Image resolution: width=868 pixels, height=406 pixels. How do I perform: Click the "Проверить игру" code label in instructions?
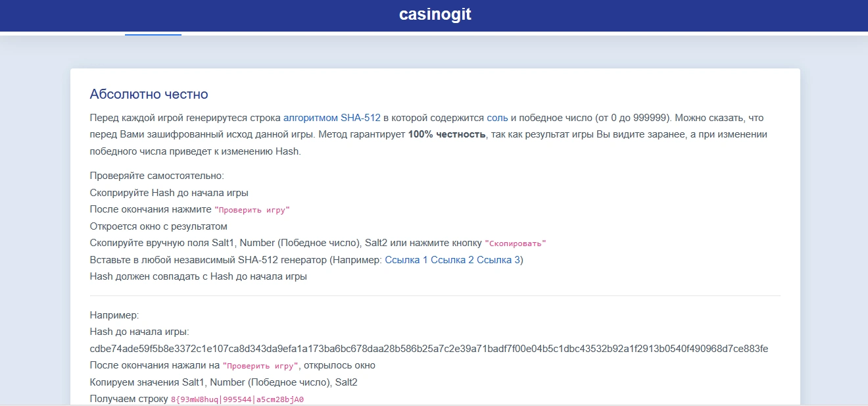pyautogui.click(x=252, y=210)
